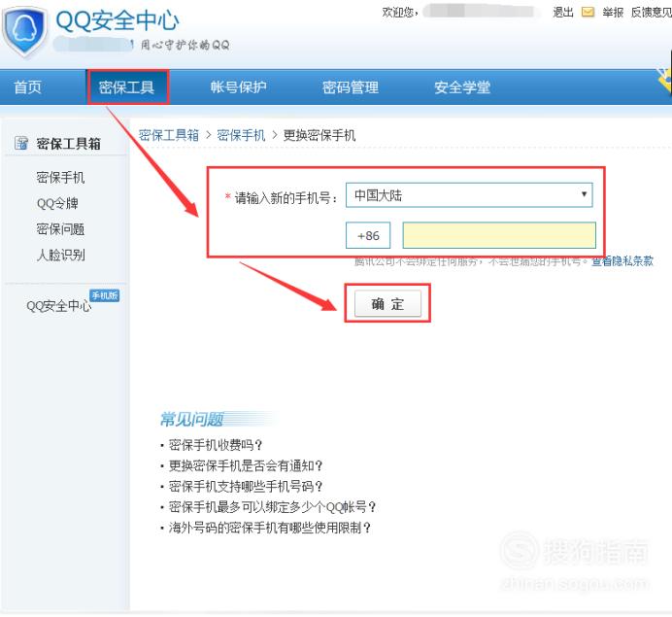The height and width of the screenshot is (617, 672).
Task: Focus the new phone number input field
Action: pyautogui.click(x=499, y=235)
